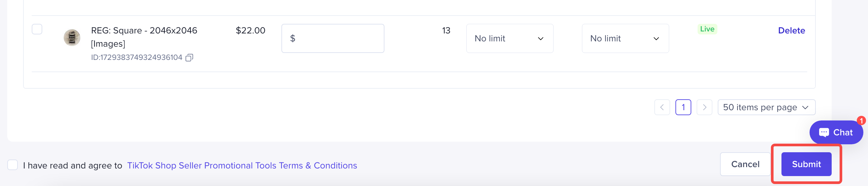Click the $22.00 original price
868x186 pixels.
[250, 31]
